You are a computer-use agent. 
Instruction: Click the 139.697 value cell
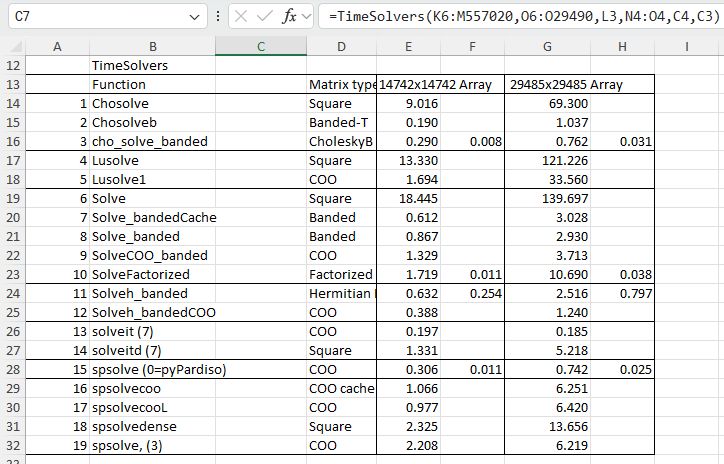[547, 198]
